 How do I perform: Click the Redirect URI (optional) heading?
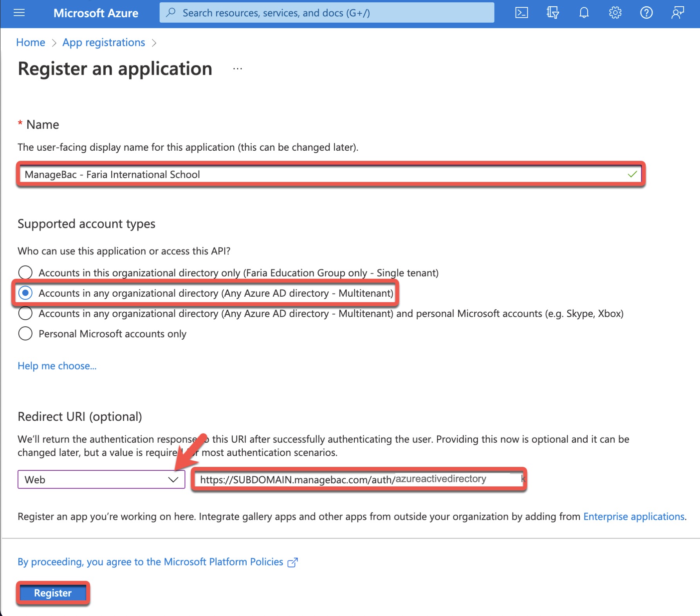coord(80,417)
